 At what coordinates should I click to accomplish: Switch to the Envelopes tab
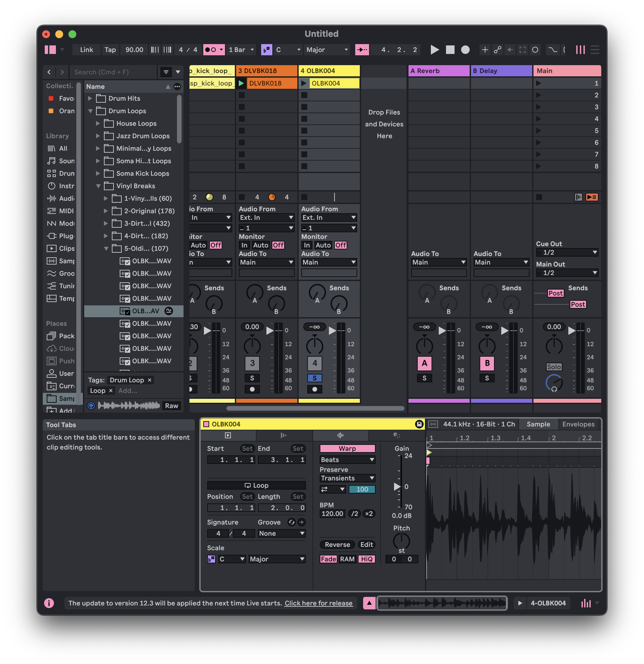pos(578,424)
